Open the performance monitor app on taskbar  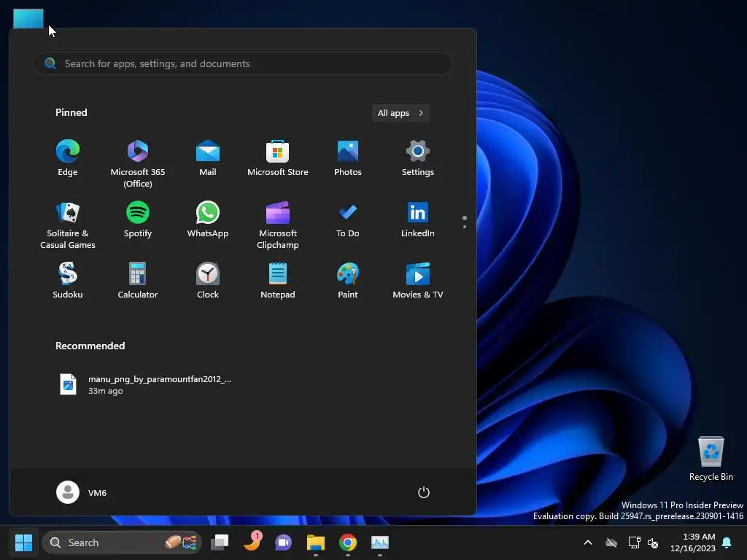coord(379,542)
